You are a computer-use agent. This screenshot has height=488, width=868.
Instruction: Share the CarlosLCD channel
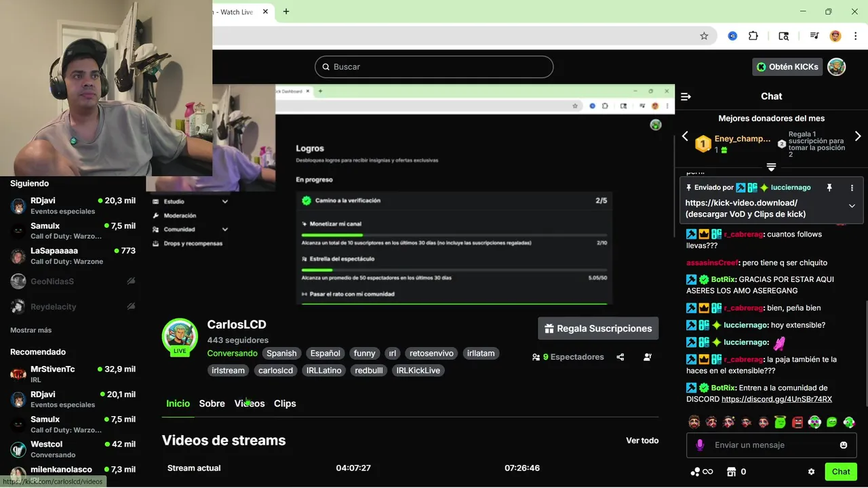(x=620, y=357)
